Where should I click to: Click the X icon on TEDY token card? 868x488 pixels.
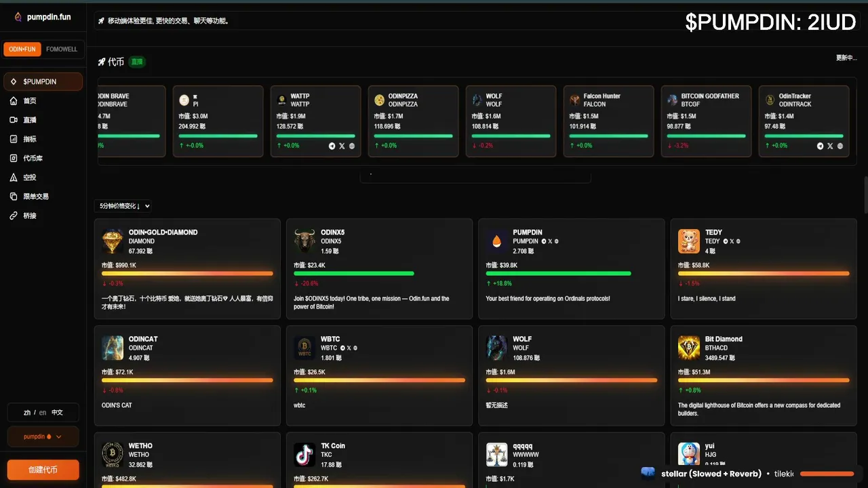point(732,241)
